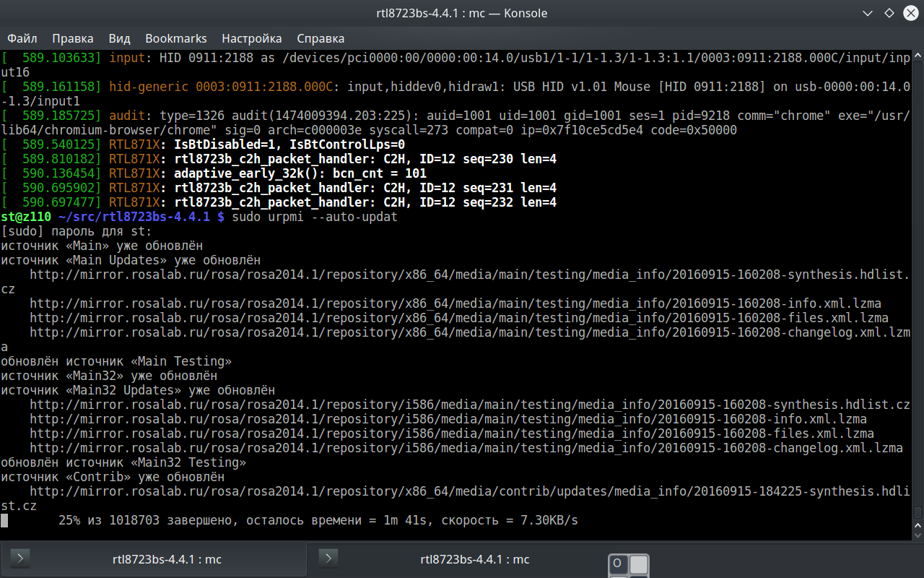Image resolution: width=924 pixels, height=578 pixels.
Task: Click the line 'источник «Main» уже обновлён'
Action: click(102, 246)
